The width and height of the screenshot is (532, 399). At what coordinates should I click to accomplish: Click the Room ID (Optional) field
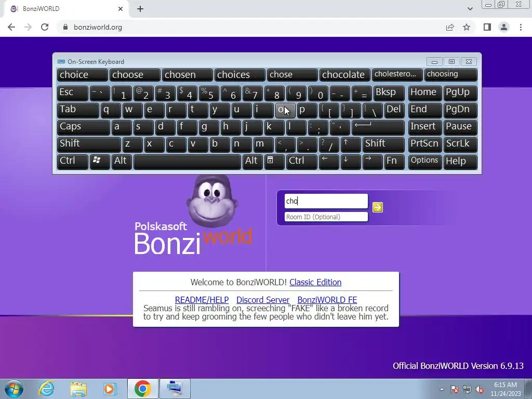(x=326, y=217)
